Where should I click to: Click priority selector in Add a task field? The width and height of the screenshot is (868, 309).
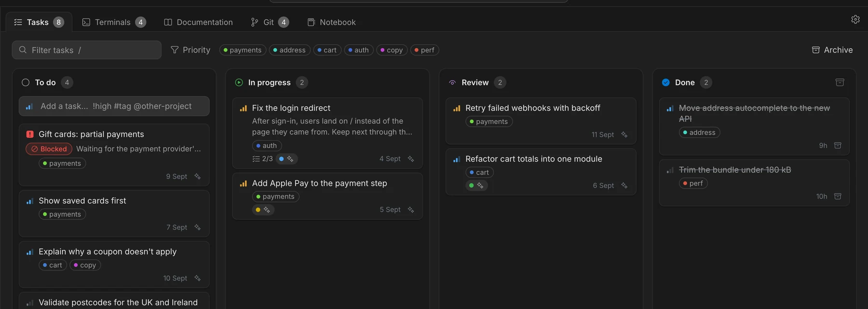point(29,107)
